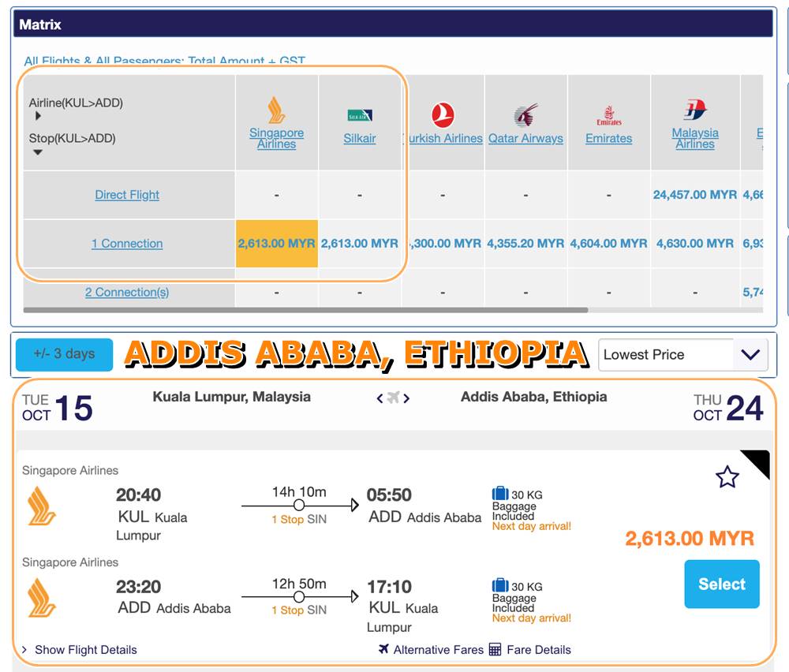Click the Singapore Airlines logo in matrix header
Viewport: 789px width, 672px height.
(x=276, y=110)
